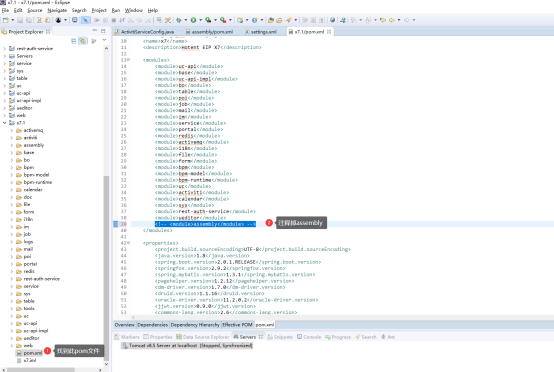Open the Dependency Hierarchy tab
This screenshot has height=372, width=554.
pos(195,325)
